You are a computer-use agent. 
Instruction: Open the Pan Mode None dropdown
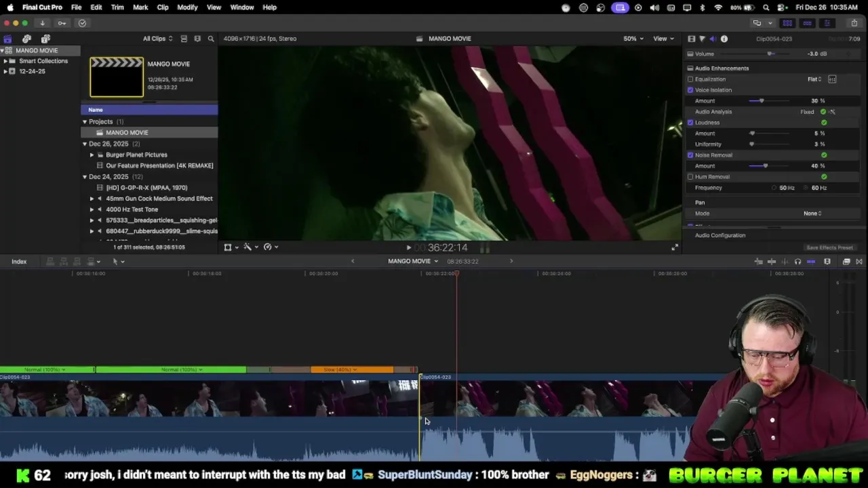click(x=812, y=213)
